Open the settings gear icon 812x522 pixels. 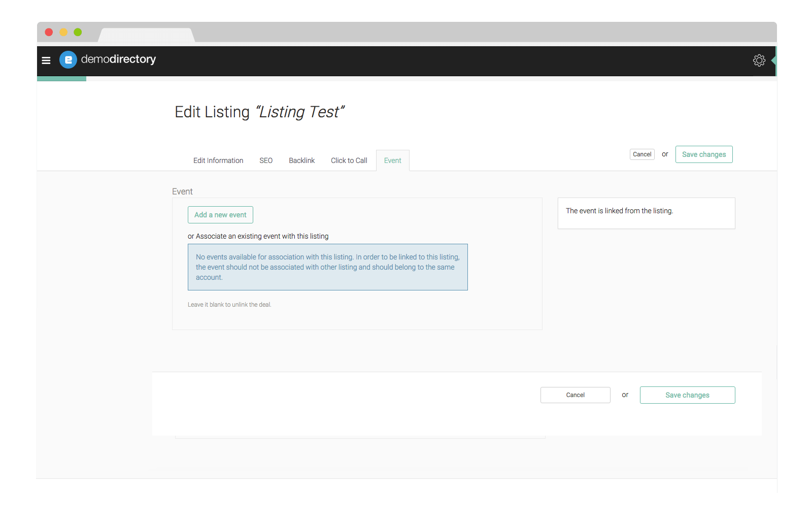[759, 60]
